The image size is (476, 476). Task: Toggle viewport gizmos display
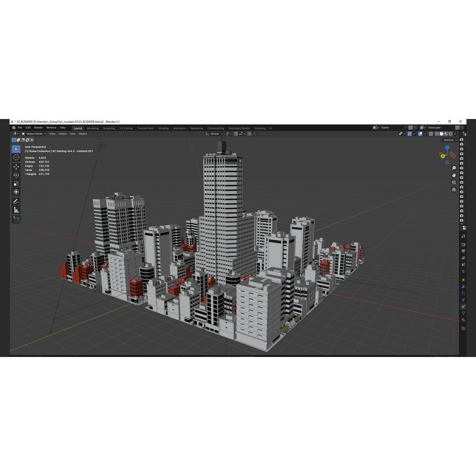click(x=409, y=134)
